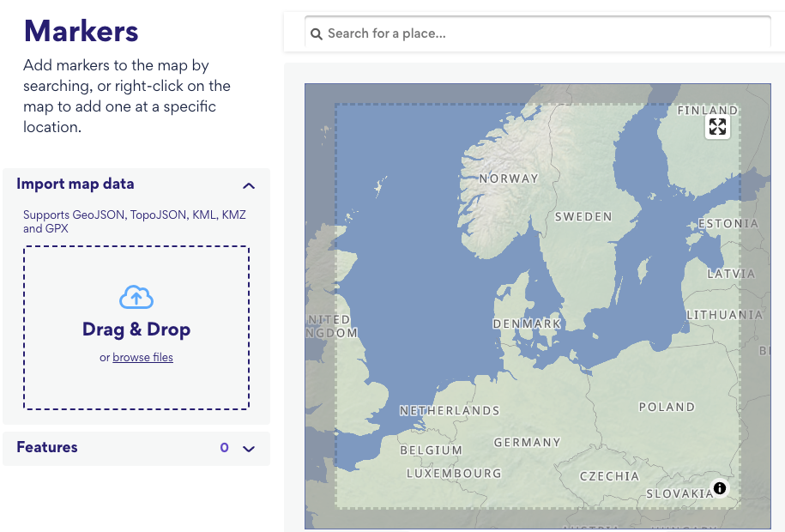Image resolution: width=785 pixels, height=532 pixels.
Task: Open the browse files link
Action: [x=142, y=358]
